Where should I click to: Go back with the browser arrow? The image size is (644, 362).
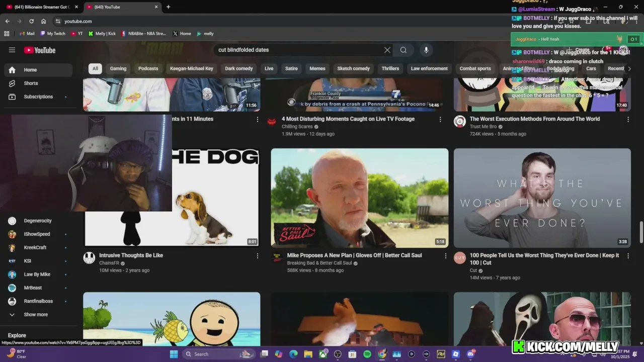coord(7,21)
